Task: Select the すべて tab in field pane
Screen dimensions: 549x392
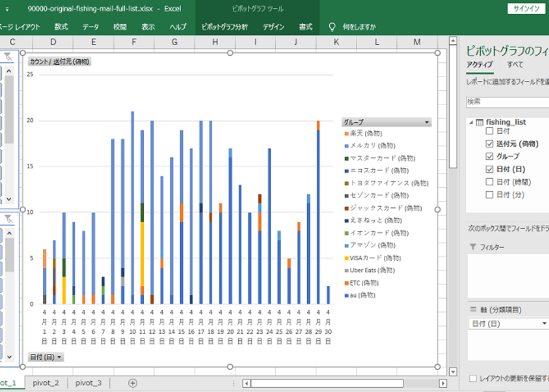Action: pos(515,64)
